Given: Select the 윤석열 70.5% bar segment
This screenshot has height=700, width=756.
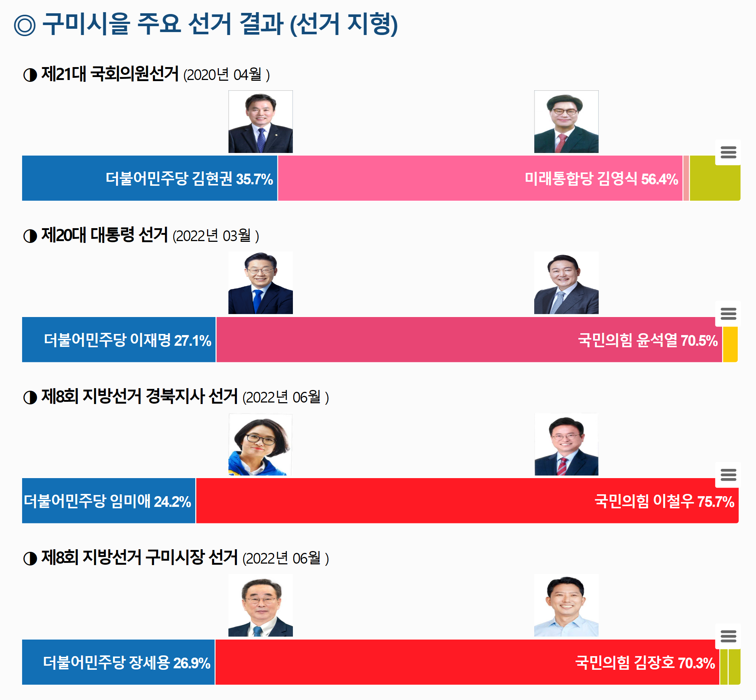Looking at the screenshot, I should (x=469, y=339).
